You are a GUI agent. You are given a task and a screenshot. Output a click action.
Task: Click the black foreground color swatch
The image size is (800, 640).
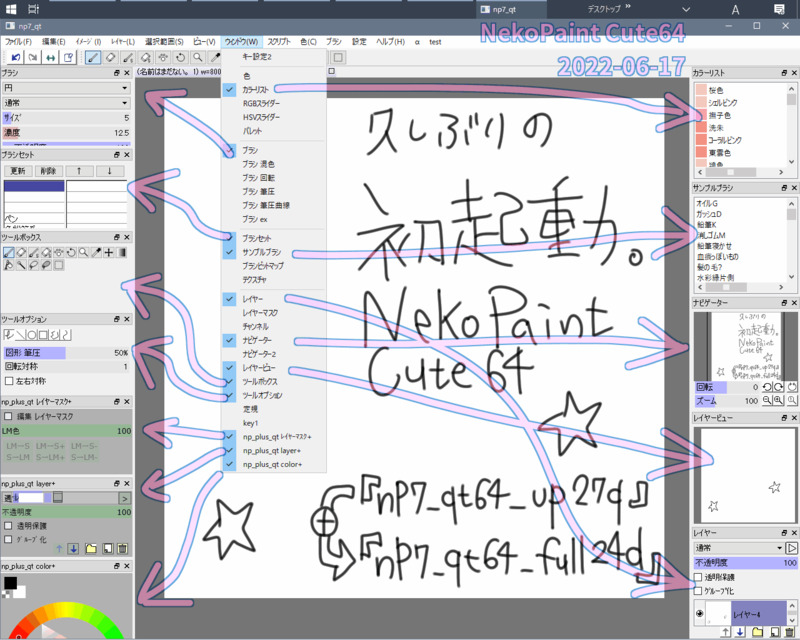pos(10,582)
